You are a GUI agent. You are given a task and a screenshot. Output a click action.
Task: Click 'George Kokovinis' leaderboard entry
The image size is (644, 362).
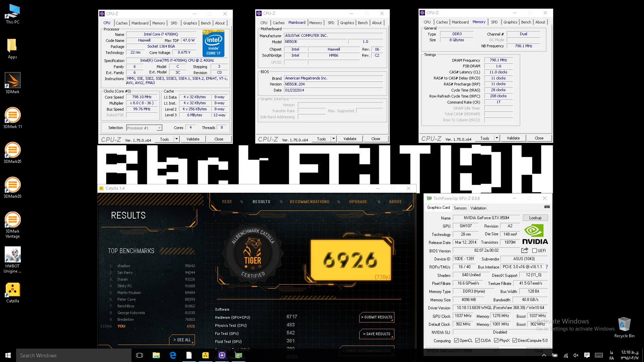pos(131,313)
